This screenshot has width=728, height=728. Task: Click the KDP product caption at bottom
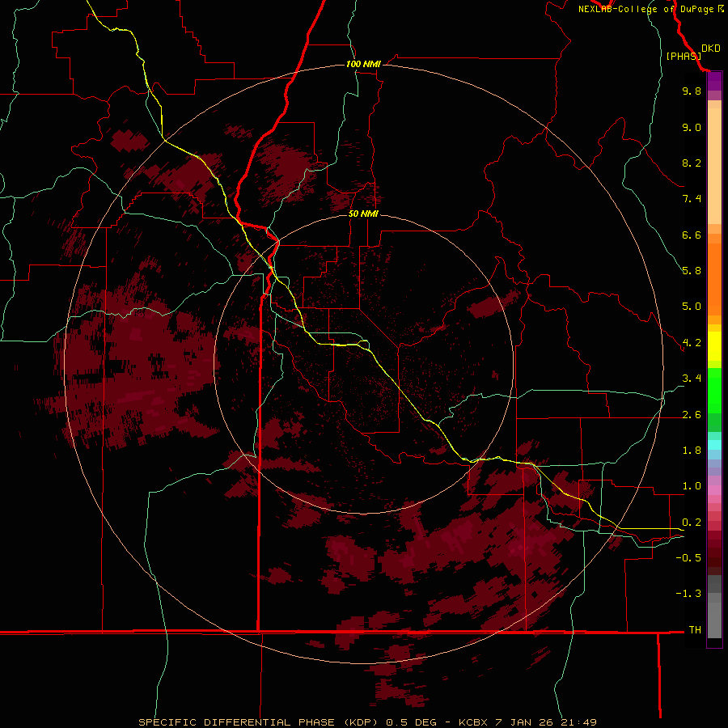pyautogui.click(x=367, y=722)
